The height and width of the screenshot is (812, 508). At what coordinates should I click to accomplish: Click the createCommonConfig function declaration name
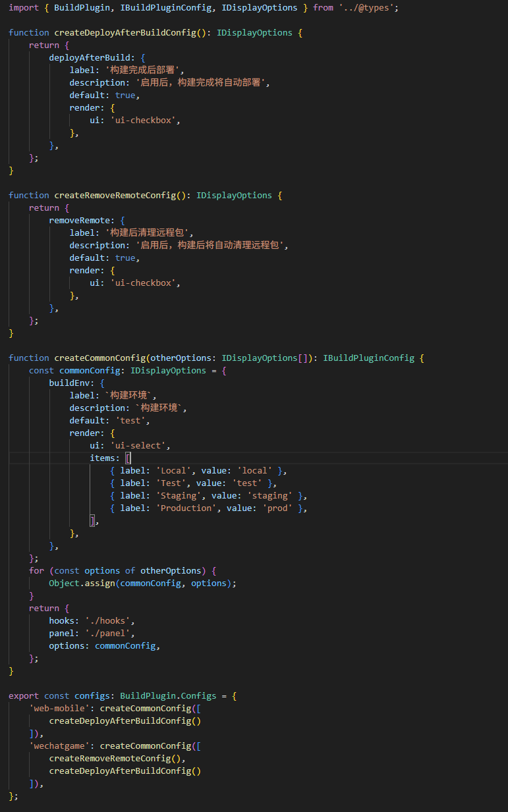pyautogui.click(x=100, y=358)
